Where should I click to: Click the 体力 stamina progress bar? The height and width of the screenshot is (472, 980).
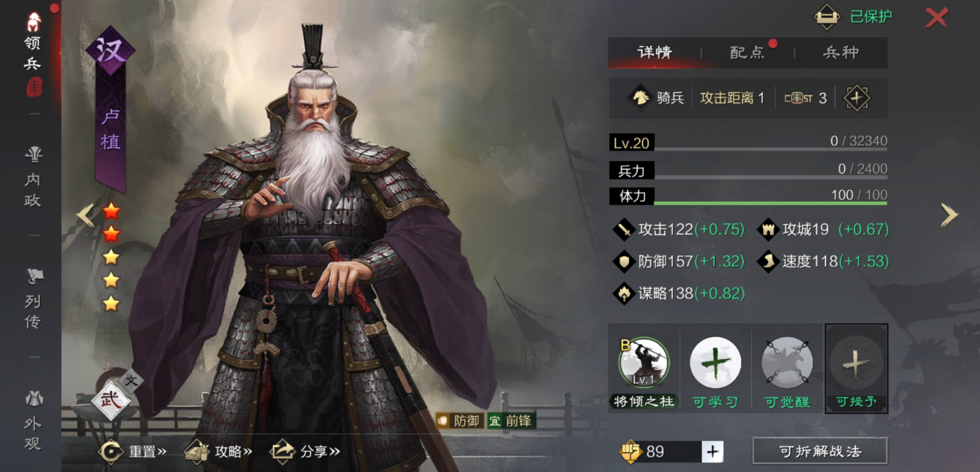tap(749, 196)
